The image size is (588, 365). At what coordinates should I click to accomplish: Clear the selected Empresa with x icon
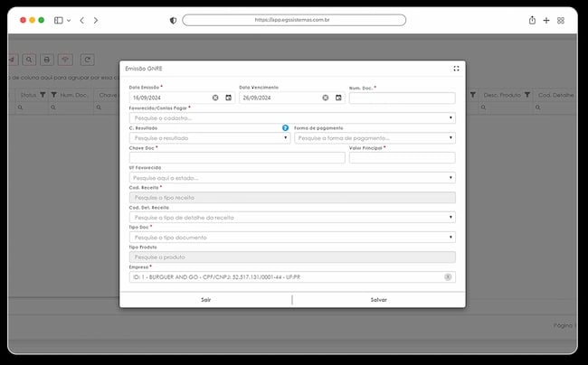448,277
